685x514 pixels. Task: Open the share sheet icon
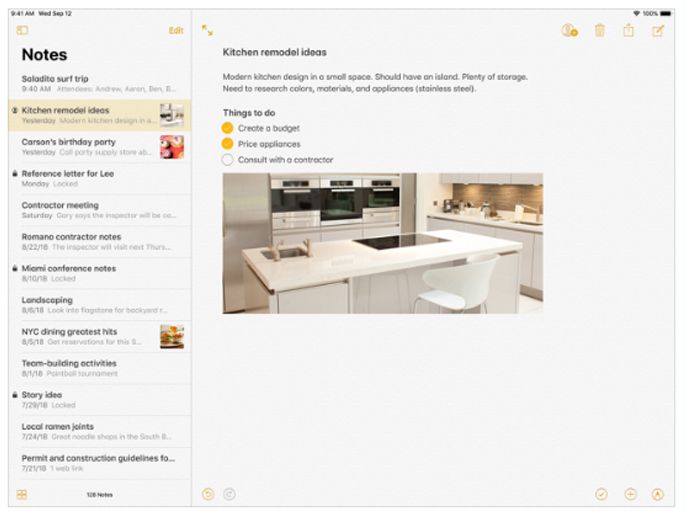pyautogui.click(x=628, y=30)
